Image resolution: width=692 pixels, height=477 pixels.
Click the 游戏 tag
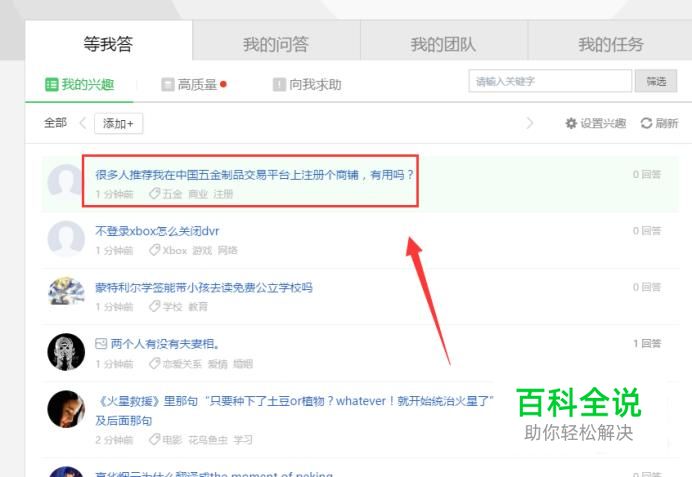[203, 251]
